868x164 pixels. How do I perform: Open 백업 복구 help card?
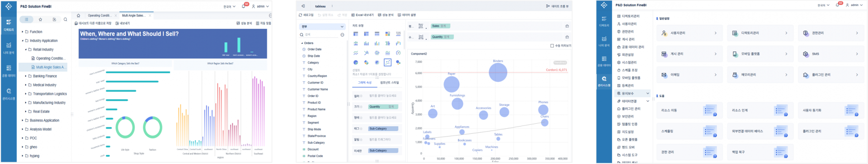point(760,152)
